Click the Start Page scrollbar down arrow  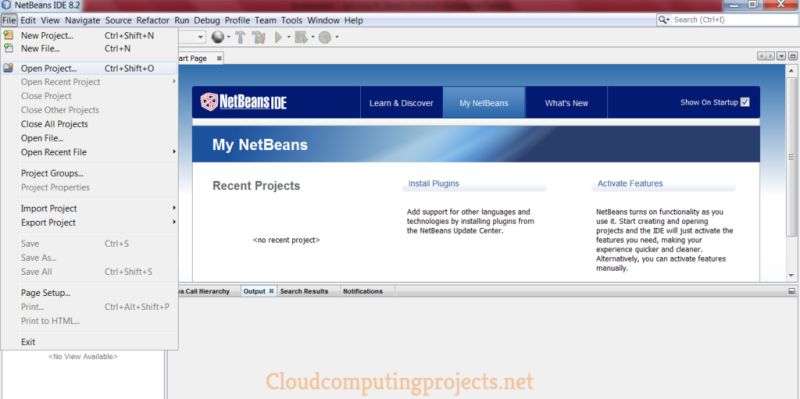(791, 276)
